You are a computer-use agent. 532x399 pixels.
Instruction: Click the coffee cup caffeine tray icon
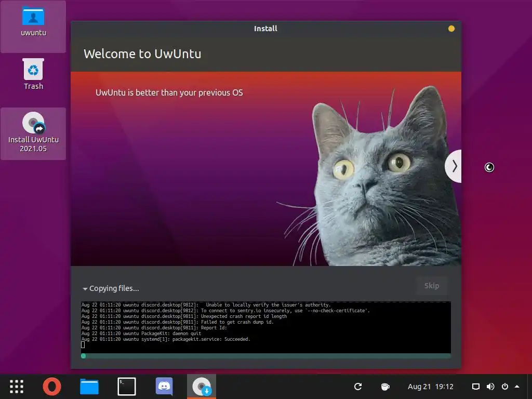pos(385,387)
